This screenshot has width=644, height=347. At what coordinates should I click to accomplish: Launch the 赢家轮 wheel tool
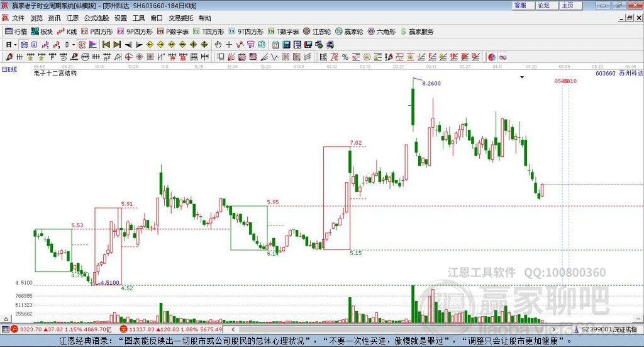point(349,31)
